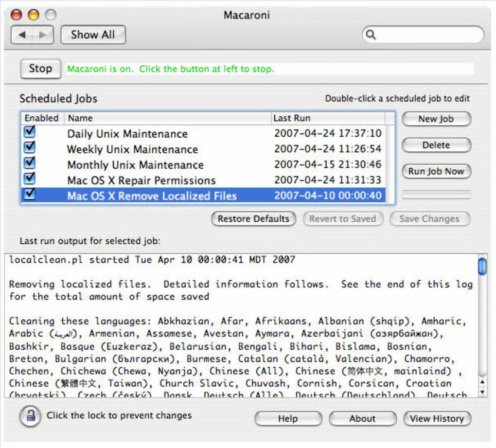Click last run time 2007-04-15 21:30:46

328,164
